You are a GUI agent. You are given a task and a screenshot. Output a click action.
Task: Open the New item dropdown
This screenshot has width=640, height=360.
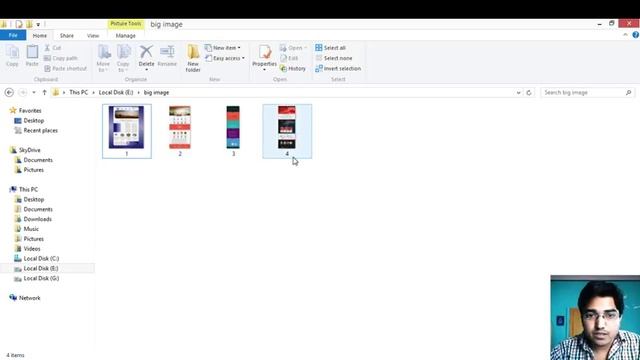click(x=222, y=48)
